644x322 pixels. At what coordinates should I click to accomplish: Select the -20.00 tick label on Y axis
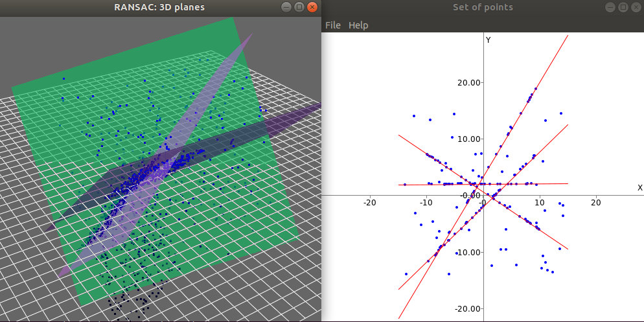pyautogui.click(x=466, y=308)
